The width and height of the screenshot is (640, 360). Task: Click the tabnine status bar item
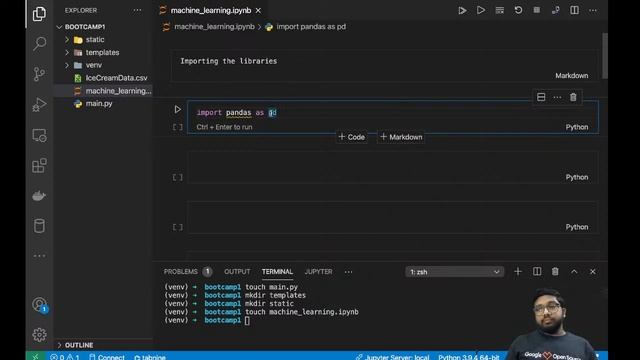(x=150, y=357)
